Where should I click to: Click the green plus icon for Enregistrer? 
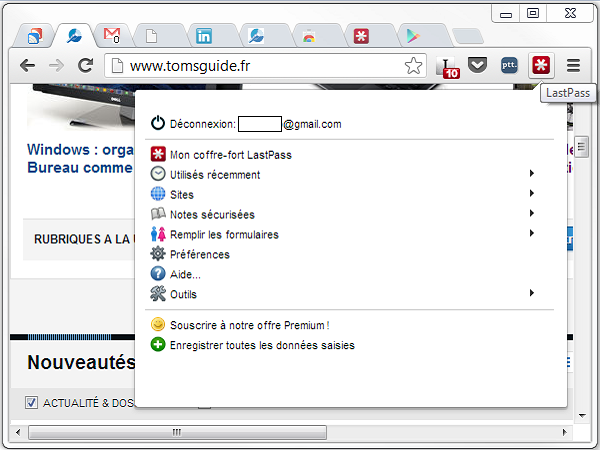tap(158, 344)
